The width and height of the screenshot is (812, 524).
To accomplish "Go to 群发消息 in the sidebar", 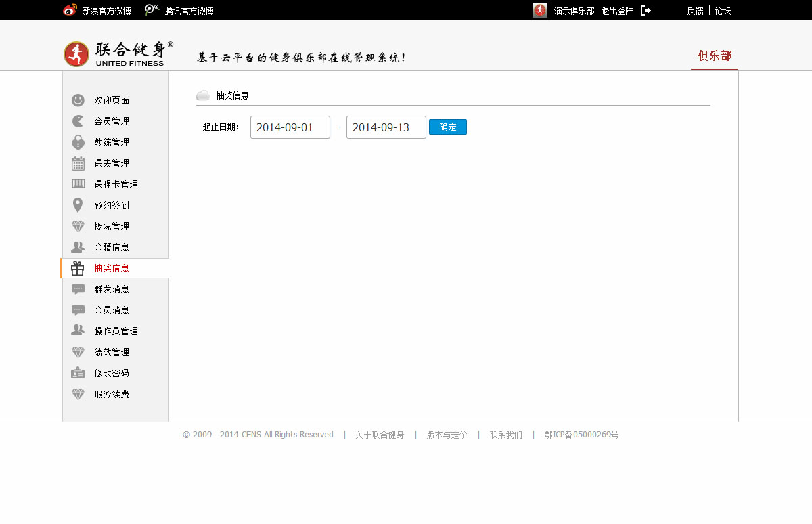I will tap(112, 289).
